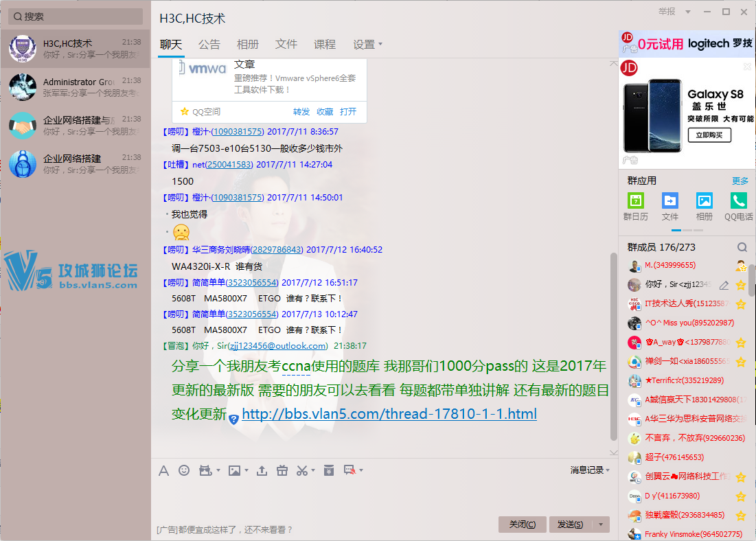Screen dimensions: 756x541
Task: Click the gift box icon in chat toolbar
Action: click(x=282, y=470)
